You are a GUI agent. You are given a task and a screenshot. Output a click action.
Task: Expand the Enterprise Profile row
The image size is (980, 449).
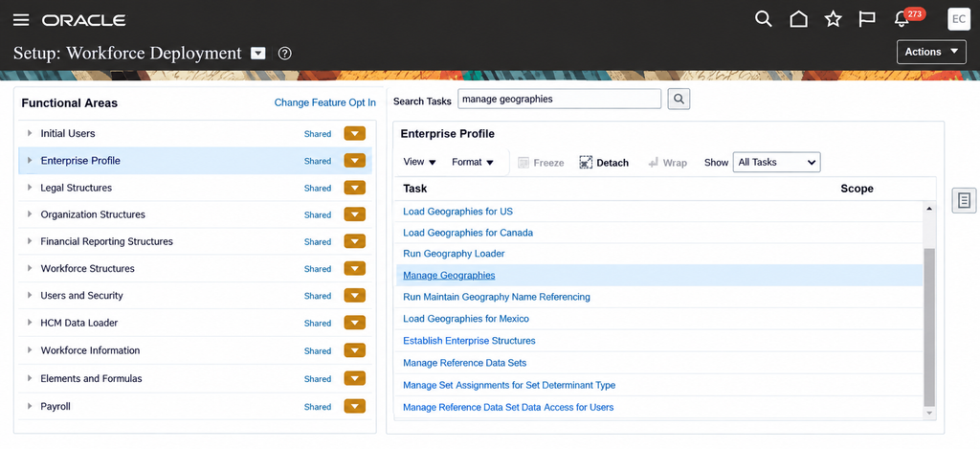point(30,160)
